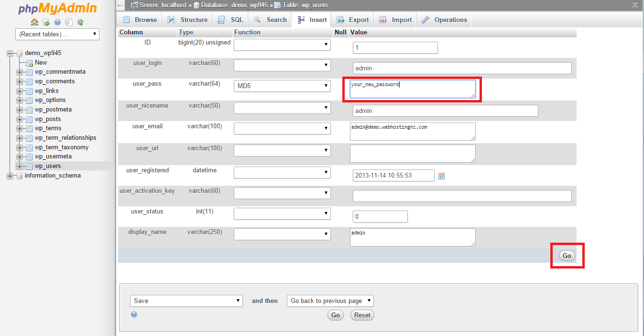Image resolution: width=644 pixels, height=336 pixels.
Task: Click the reload navigation panel green icon
Action: coord(80,22)
